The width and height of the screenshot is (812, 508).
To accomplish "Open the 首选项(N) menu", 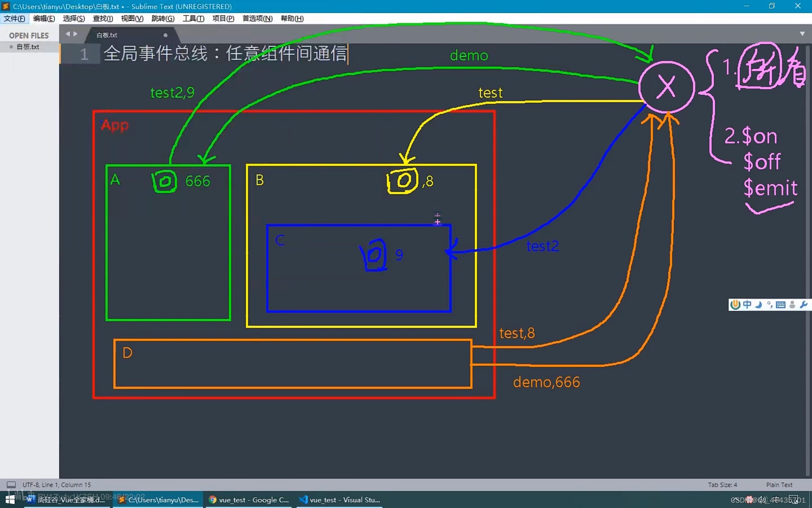I will (257, 18).
